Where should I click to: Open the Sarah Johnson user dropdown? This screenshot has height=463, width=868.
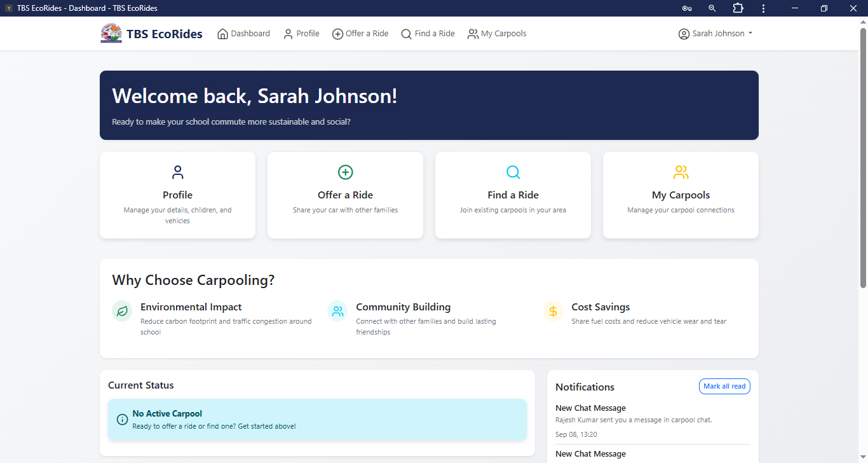point(715,34)
